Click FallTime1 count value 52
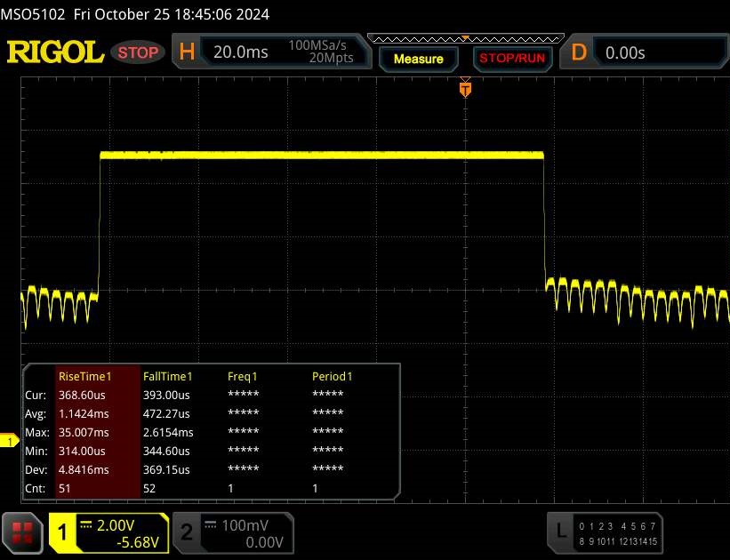 pos(149,488)
